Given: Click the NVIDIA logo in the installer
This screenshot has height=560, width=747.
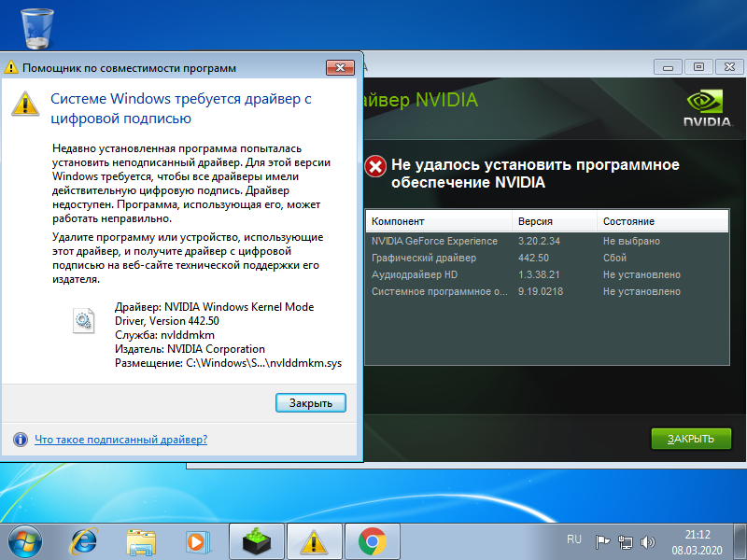Looking at the screenshot, I should coord(708,108).
